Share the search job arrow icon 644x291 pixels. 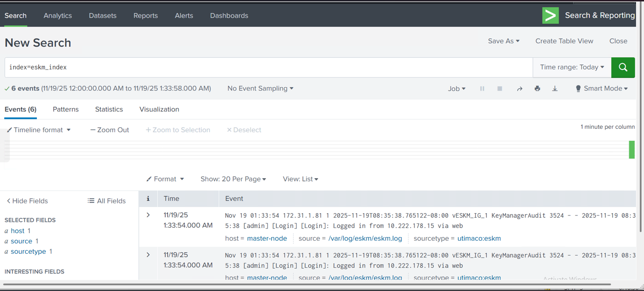pyautogui.click(x=519, y=89)
